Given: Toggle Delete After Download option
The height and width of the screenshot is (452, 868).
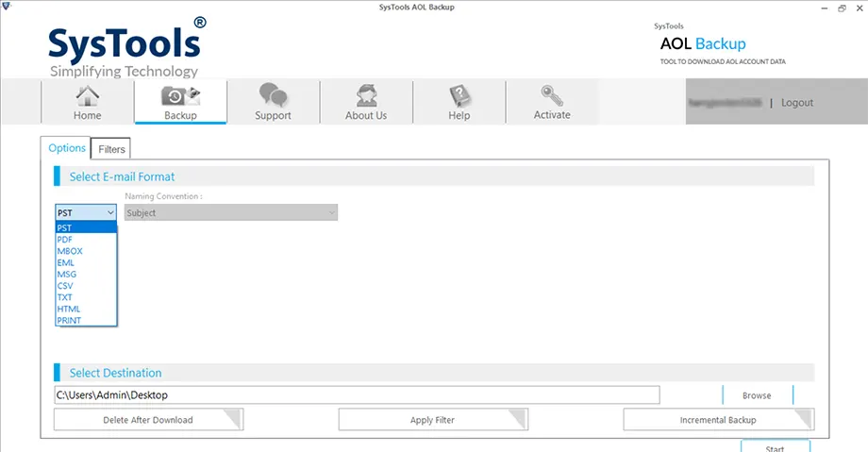Looking at the screenshot, I should pos(148,420).
